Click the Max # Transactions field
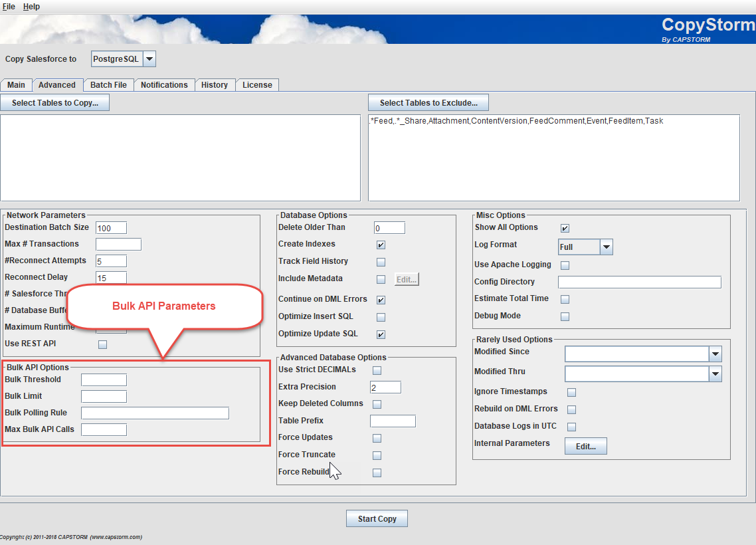756x545 pixels. point(119,245)
